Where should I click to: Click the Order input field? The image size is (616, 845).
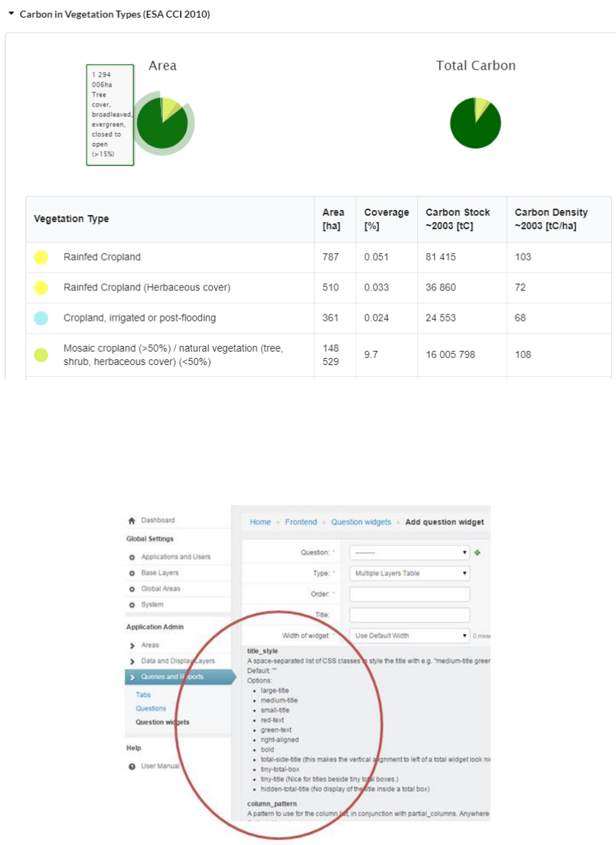(409, 594)
